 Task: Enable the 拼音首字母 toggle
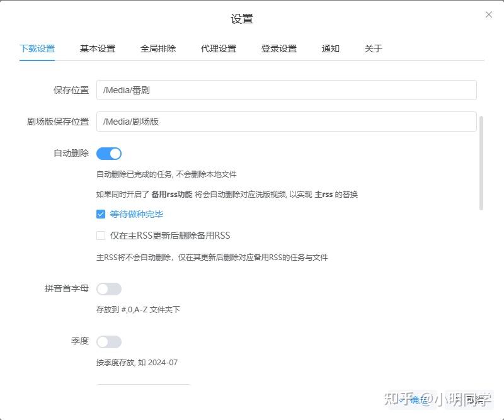coord(108,288)
